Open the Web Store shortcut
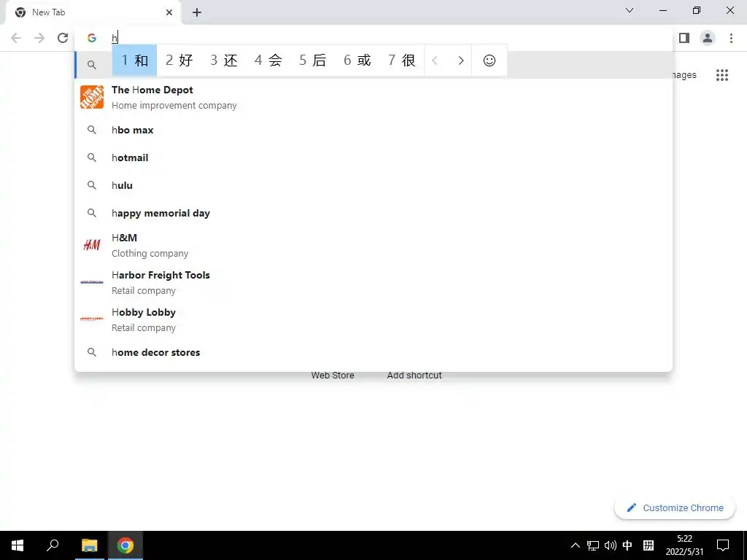This screenshot has height=560, width=747. coord(333,376)
